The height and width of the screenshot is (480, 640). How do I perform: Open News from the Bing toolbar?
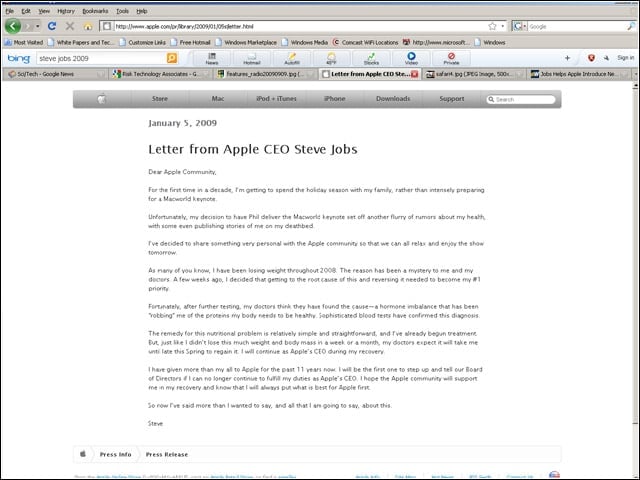[x=212, y=58]
